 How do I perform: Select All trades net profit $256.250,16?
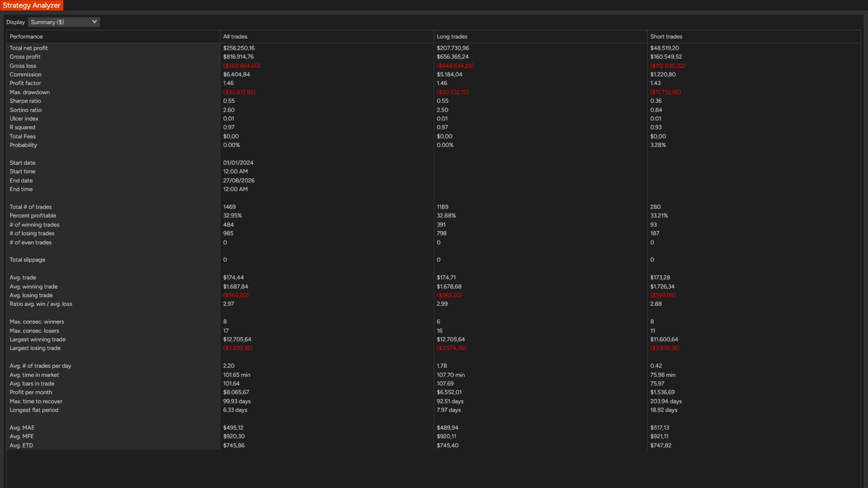(x=239, y=48)
